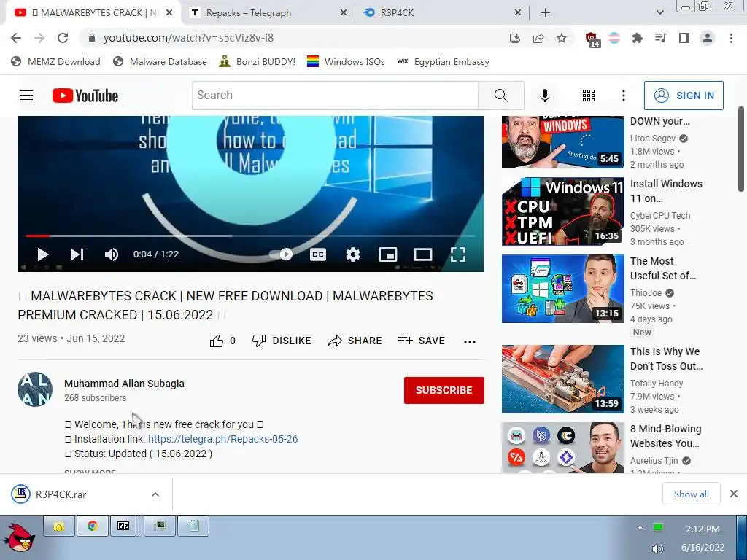Show hidden tray icons arrow
Viewport: 747px width, 560px height.
640,527
